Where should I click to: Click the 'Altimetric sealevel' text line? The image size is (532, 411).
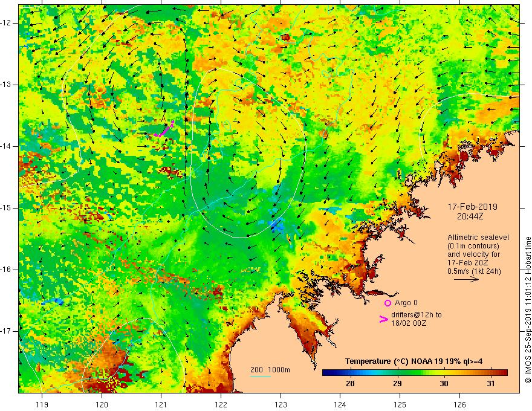(478, 238)
